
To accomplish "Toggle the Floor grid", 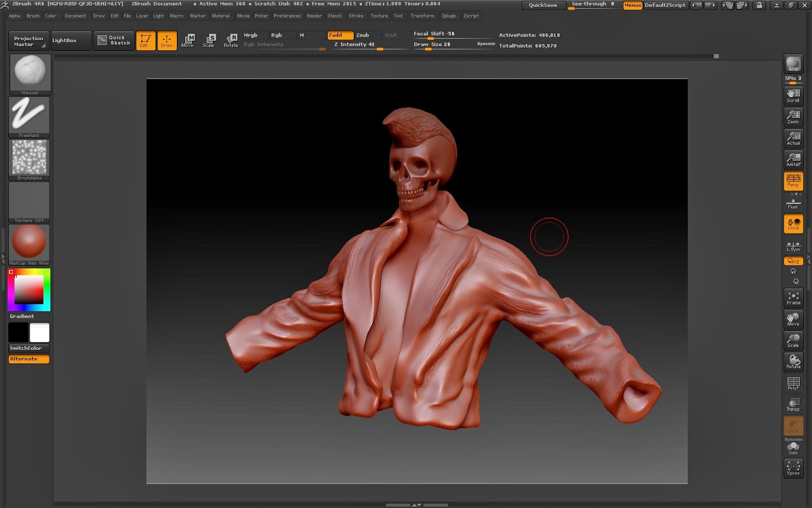I will click(x=793, y=203).
